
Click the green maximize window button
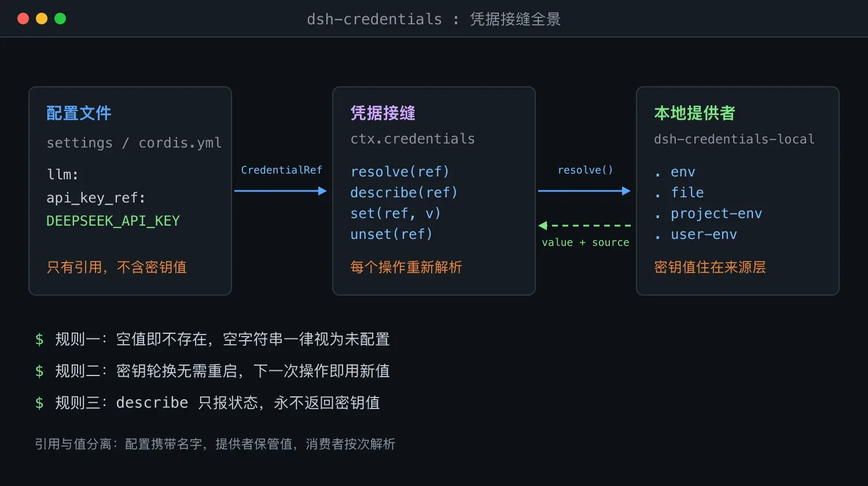click(60, 19)
